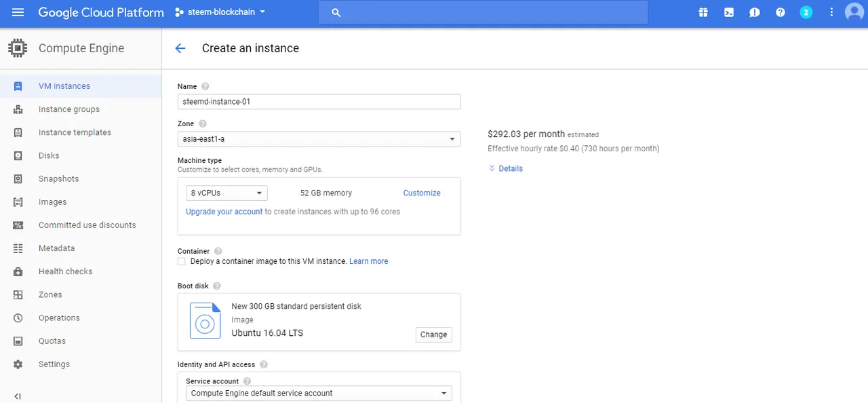868x403 pixels.
Task: Click the Zones sidebar icon
Action: [x=18, y=294]
